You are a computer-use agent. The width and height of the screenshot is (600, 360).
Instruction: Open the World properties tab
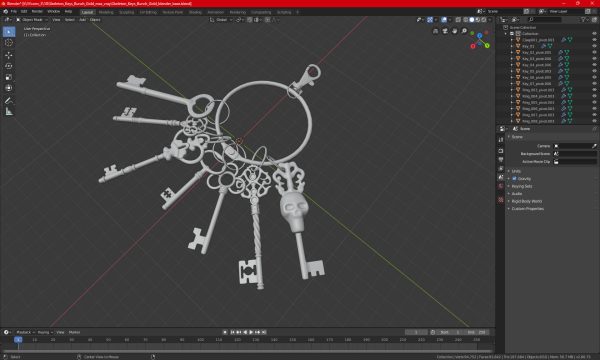pyautogui.click(x=501, y=186)
